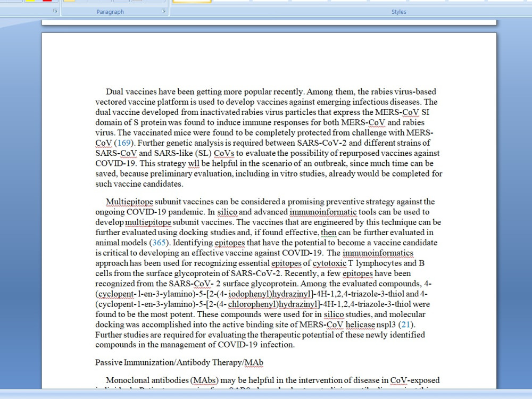The width and height of the screenshot is (532, 399).
Task: Open the Paragraph dialog box launcher
Action: (163, 11)
